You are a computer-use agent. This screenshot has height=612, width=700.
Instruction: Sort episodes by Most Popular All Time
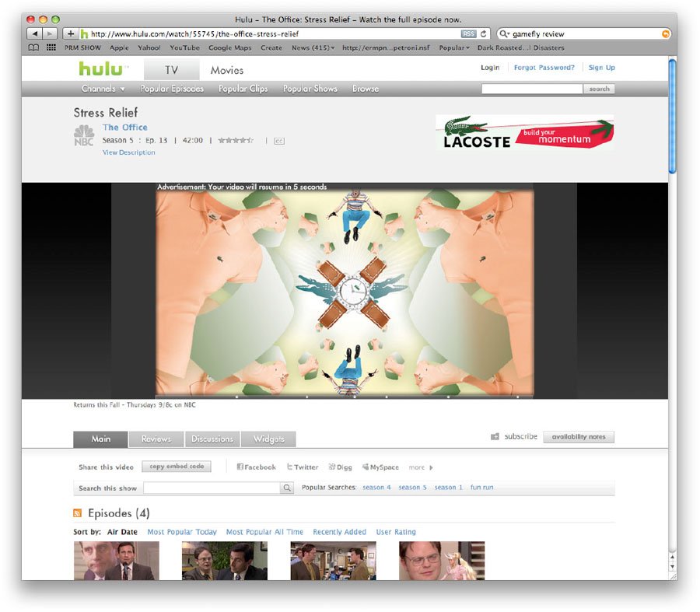264,532
